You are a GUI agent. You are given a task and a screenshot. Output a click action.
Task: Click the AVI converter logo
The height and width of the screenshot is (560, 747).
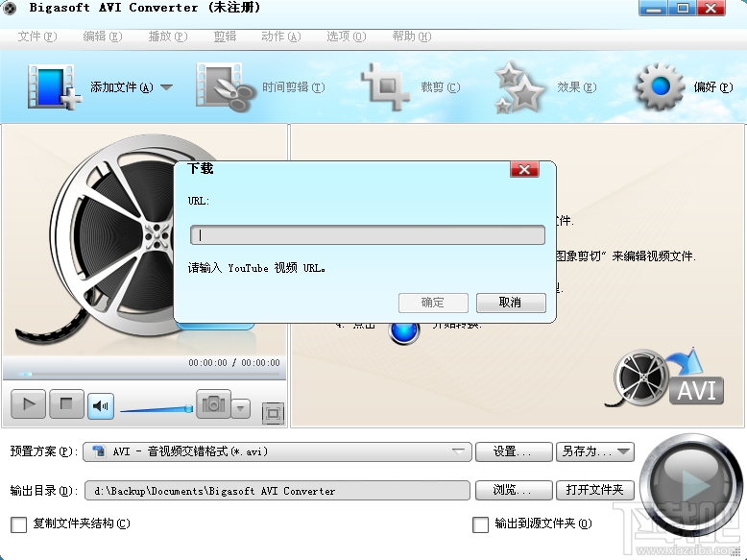click(x=664, y=377)
